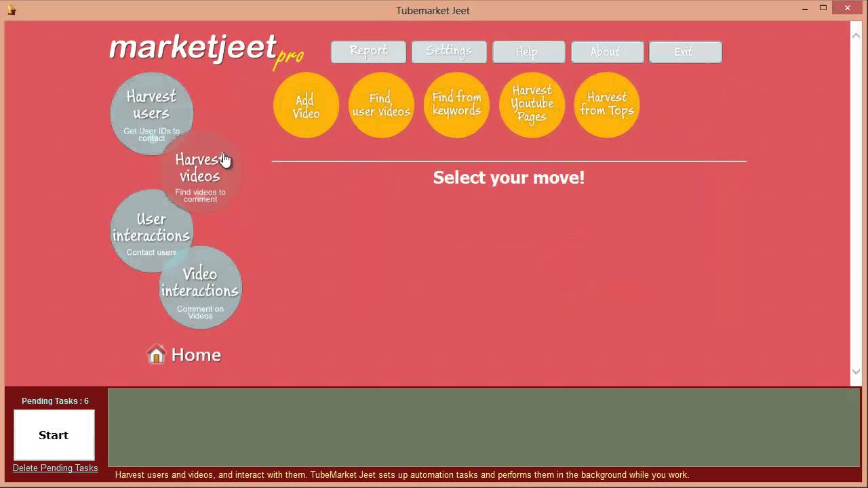Click the marketjeet pro logo
The width and height of the screenshot is (868, 488).
pos(206,51)
